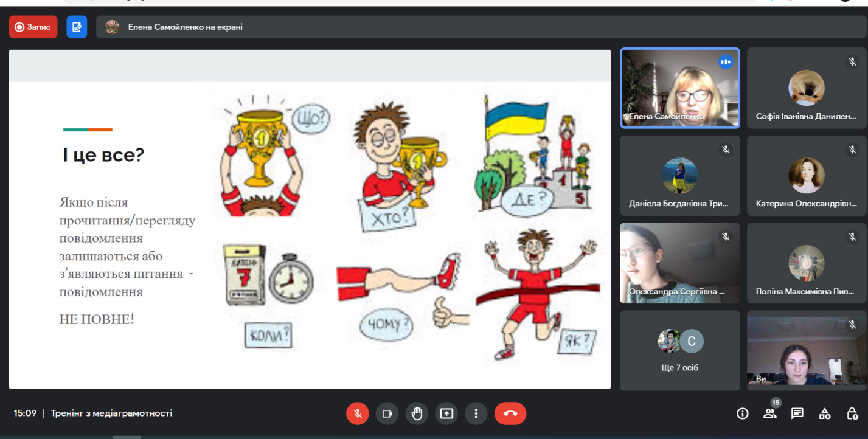Image resolution: width=868 pixels, height=439 pixels.
Task: Click the slide heading 'І це все?'
Action: (103, 155)
